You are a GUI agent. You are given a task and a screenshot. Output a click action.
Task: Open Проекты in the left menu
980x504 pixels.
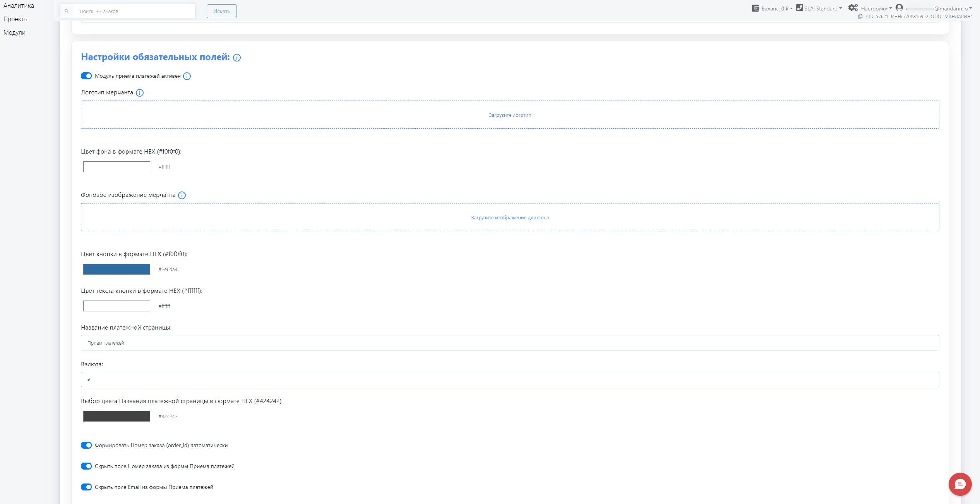[x=16, y=19]
